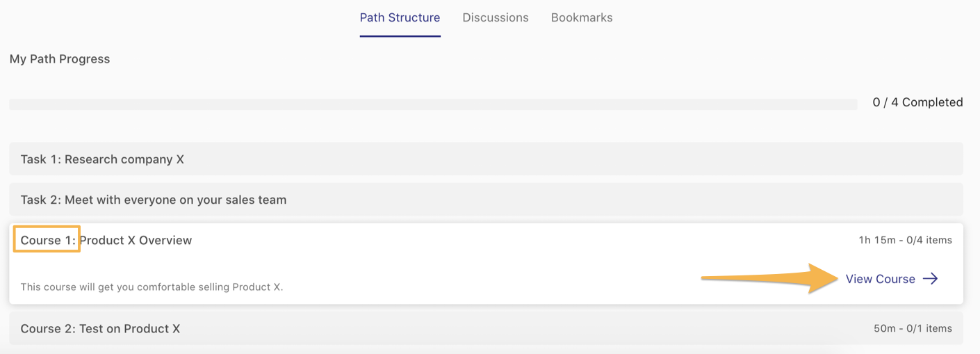Click the Course 1 description text
The height and width of the screenshot is (354, 980).
tap(152, 287)
